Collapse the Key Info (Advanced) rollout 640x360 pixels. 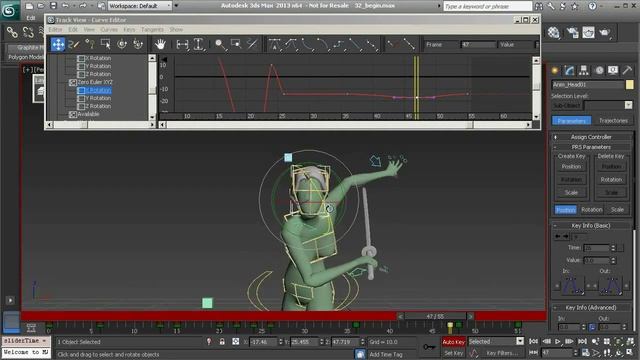(x=591, y=307)
